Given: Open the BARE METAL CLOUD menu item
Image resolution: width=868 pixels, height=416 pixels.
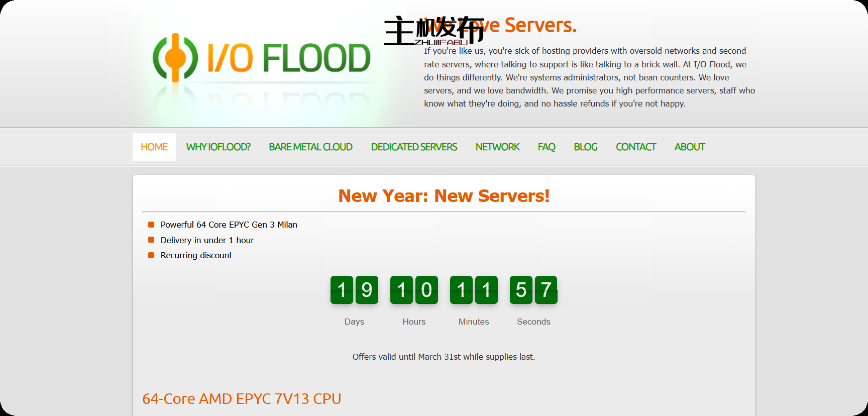Looking at the screenshot, I should 310,147.
